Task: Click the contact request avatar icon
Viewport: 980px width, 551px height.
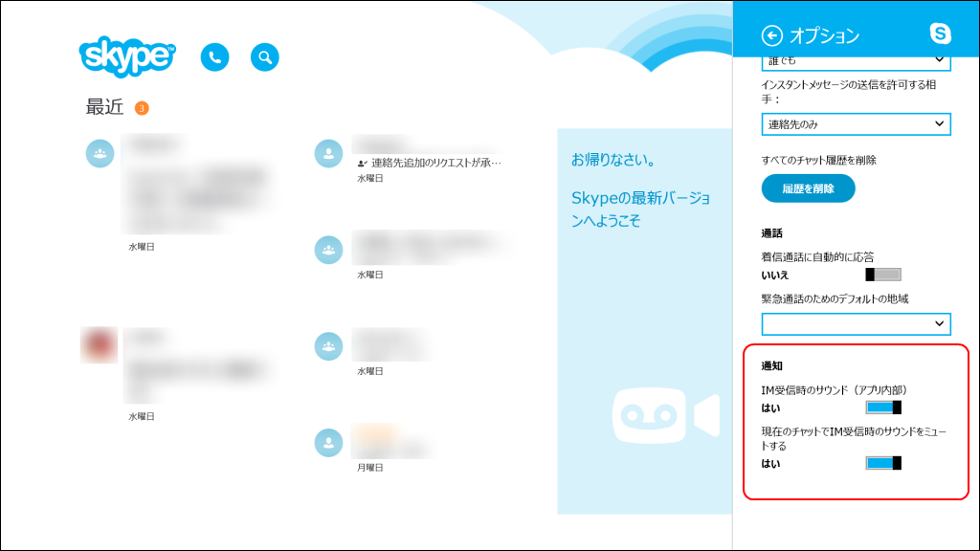Action: (328, 153)
